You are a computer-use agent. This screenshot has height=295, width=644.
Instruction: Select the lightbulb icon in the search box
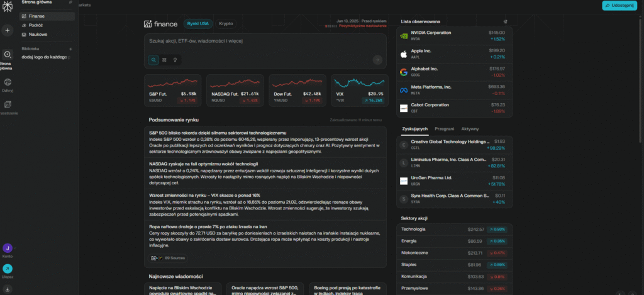click(x=175, y=60)
